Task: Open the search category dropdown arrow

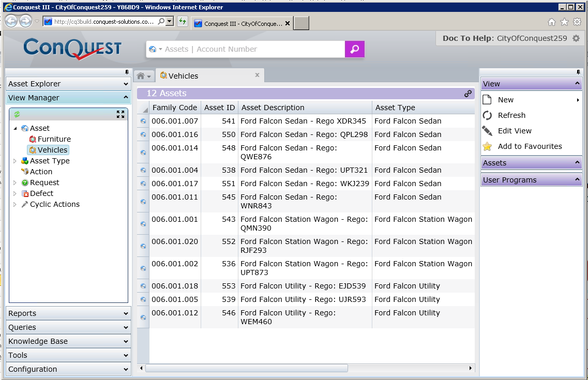Action: tap(160, 49)
